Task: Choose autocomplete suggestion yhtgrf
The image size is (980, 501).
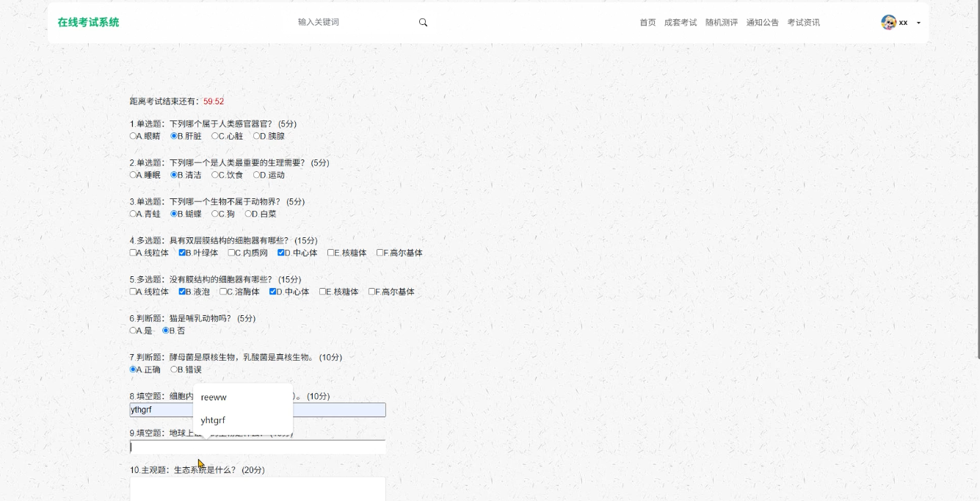Action: (243, 420)
